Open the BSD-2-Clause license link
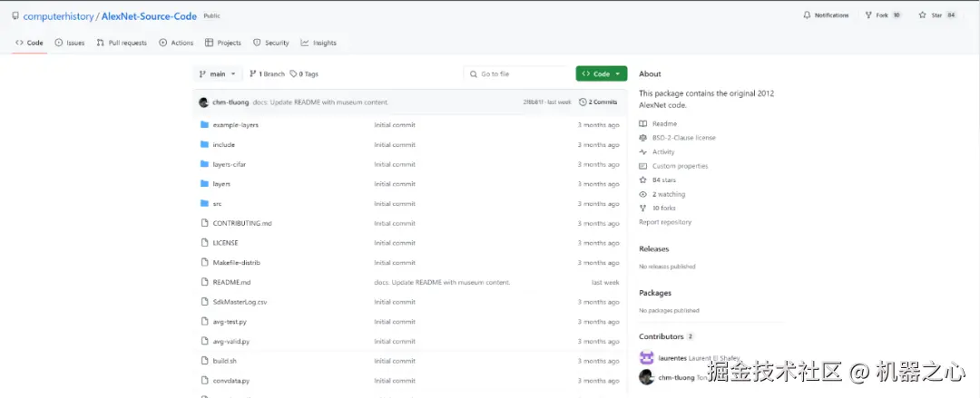The height and width of the screenshot is (398, 980). tap(684, 138)
